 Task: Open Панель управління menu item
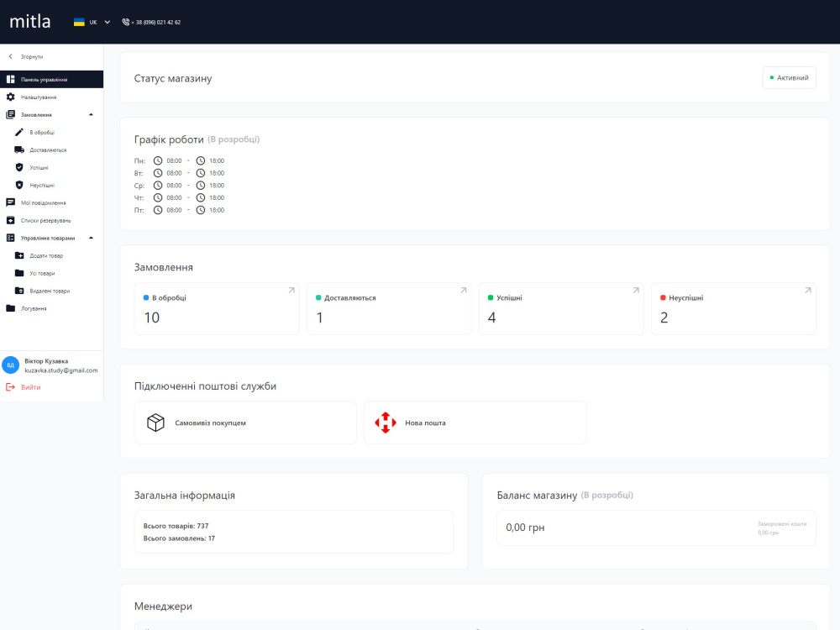[51, 79]
